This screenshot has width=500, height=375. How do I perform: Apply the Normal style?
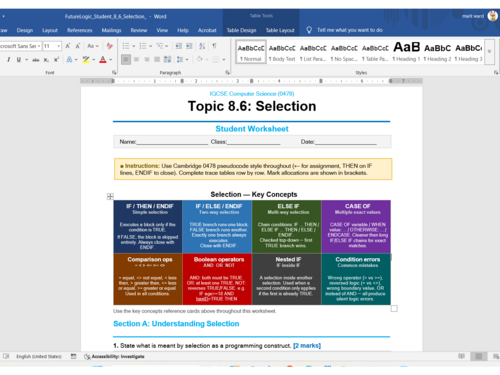pyautogui.click(x=251, y=52)
